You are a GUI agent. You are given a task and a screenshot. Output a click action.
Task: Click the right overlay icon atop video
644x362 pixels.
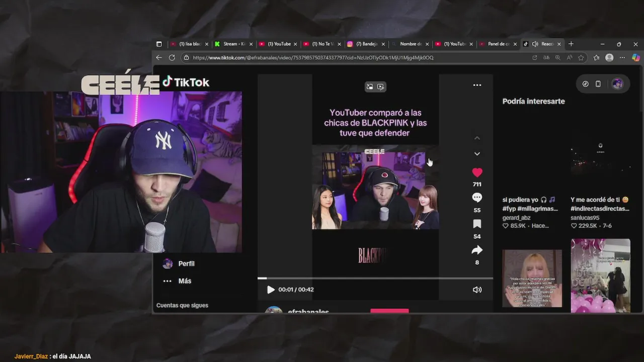click(x=381, y=86)
